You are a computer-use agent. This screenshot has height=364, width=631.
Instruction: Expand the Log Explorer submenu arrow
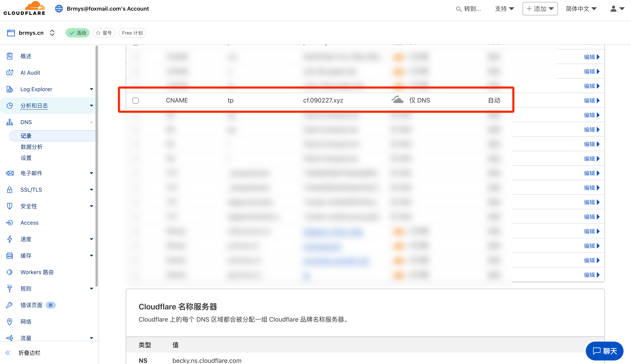point(92,89)
